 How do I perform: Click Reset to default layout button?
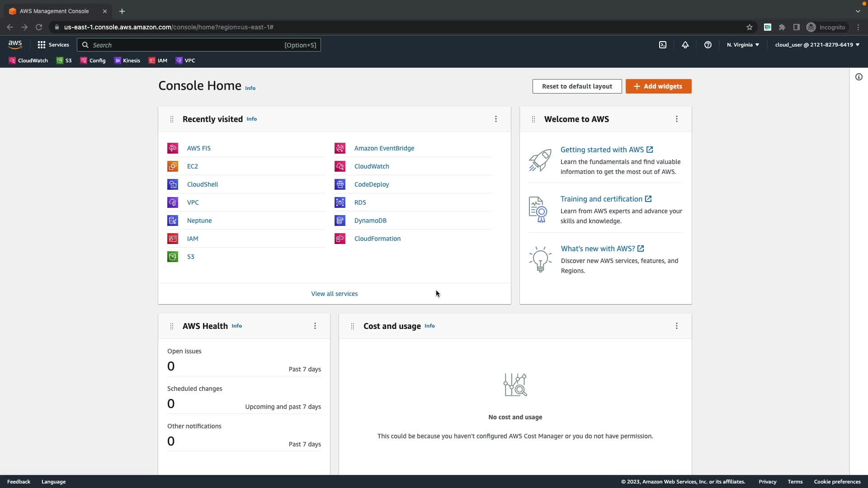pos(577,86)
